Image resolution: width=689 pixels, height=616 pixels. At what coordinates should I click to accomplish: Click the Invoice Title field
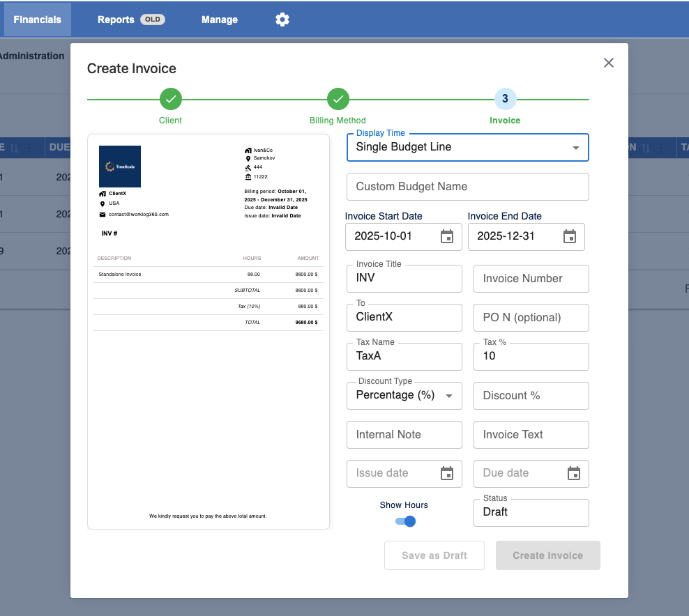[x=404, y=278]
